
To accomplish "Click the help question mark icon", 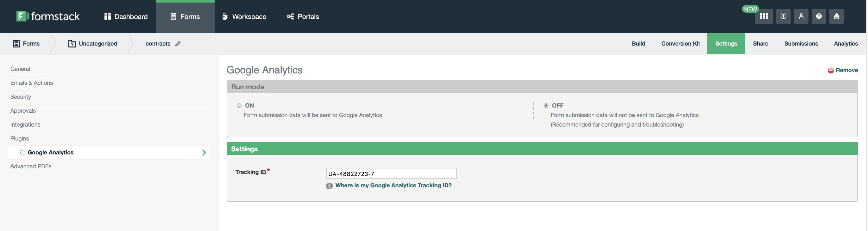I will [x=819, y=16].
